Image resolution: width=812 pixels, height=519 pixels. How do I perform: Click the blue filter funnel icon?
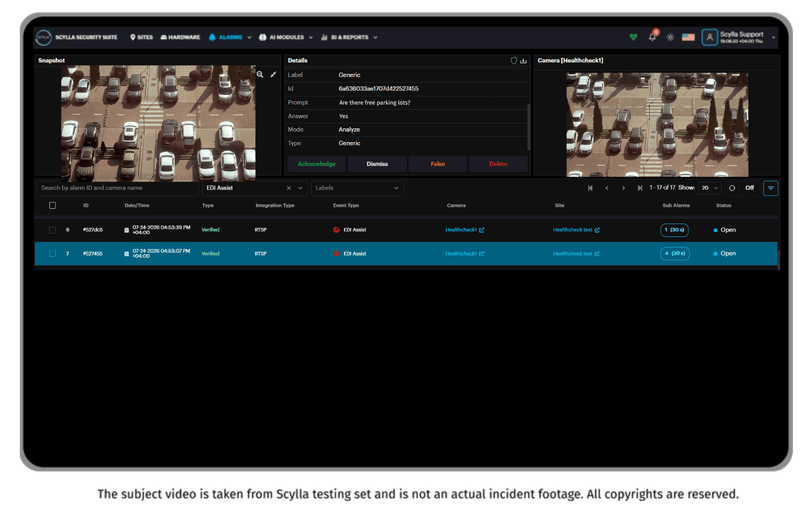[x=771, y=188]
